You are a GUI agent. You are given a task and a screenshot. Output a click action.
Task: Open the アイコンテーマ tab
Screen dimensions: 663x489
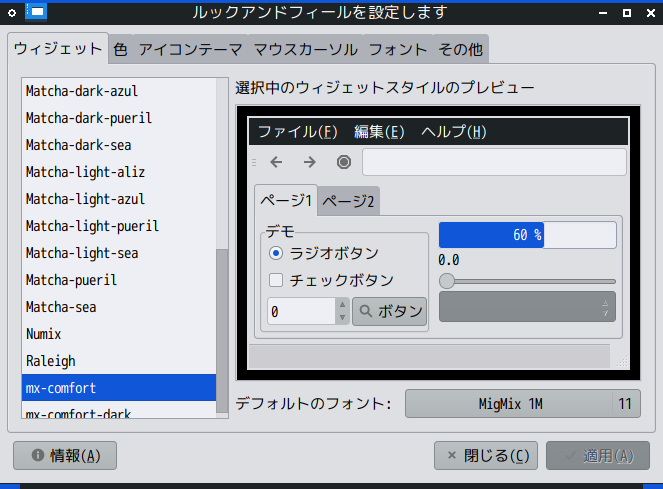tap(191, 49)
